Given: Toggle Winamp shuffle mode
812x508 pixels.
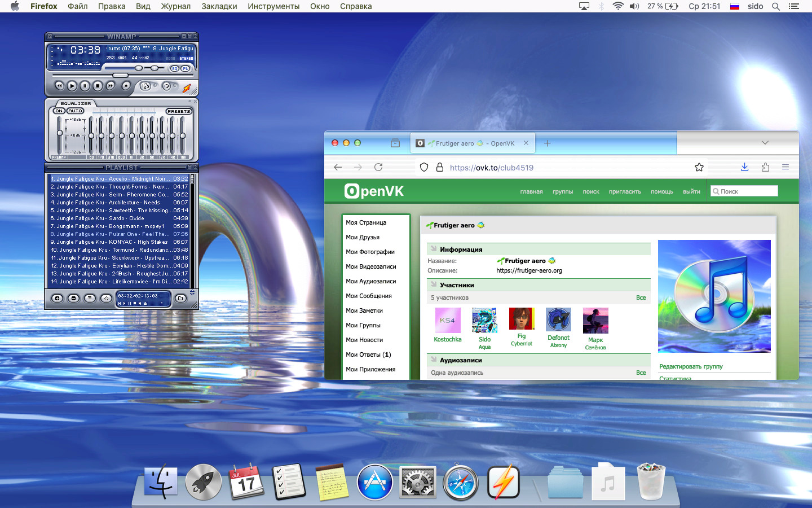Looking at the screenshot, I should pyautogui.click(x=145, y=86).
